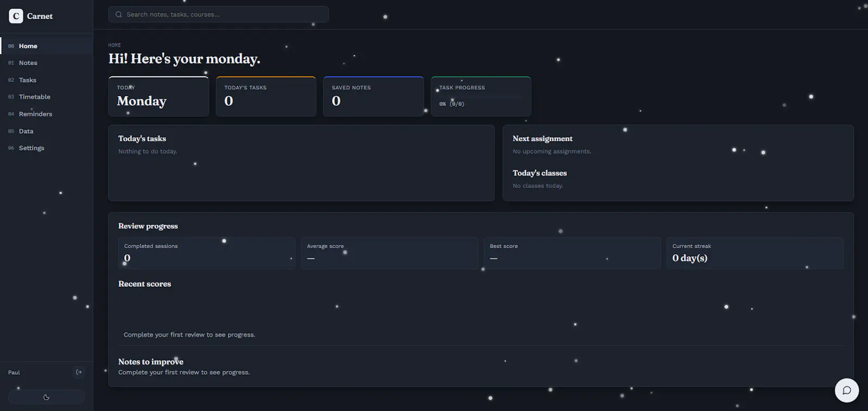
Task: Click the Average score stat box
Action: click(x=390, y=253)
